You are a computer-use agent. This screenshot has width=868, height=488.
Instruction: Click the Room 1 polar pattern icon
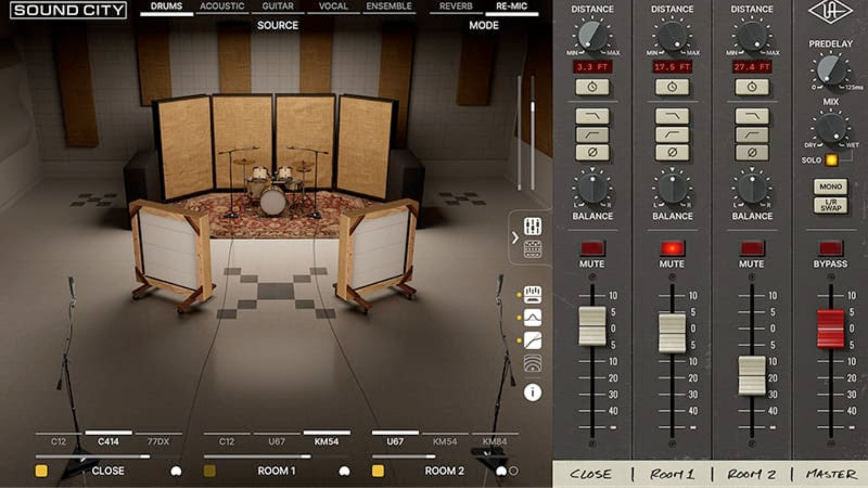[344, 471]
